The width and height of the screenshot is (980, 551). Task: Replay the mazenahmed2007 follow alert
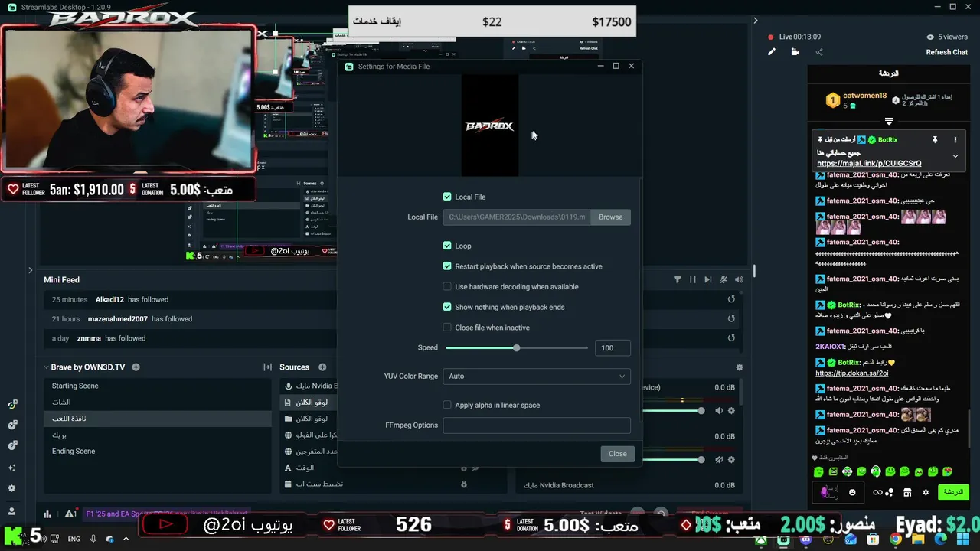731,318
